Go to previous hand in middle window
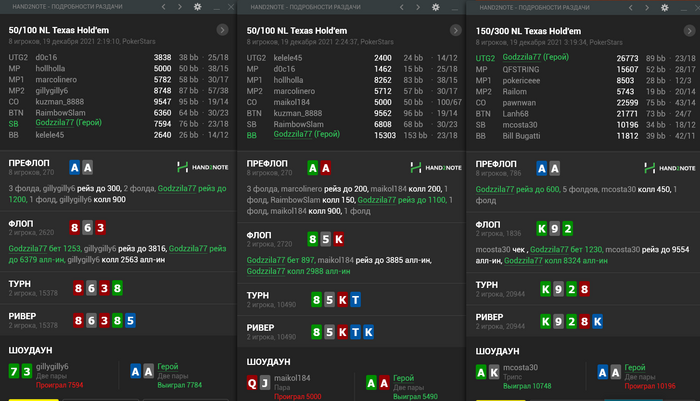This screenshot has height=401, width=700. pyautogui.click(x=402, y=7)
